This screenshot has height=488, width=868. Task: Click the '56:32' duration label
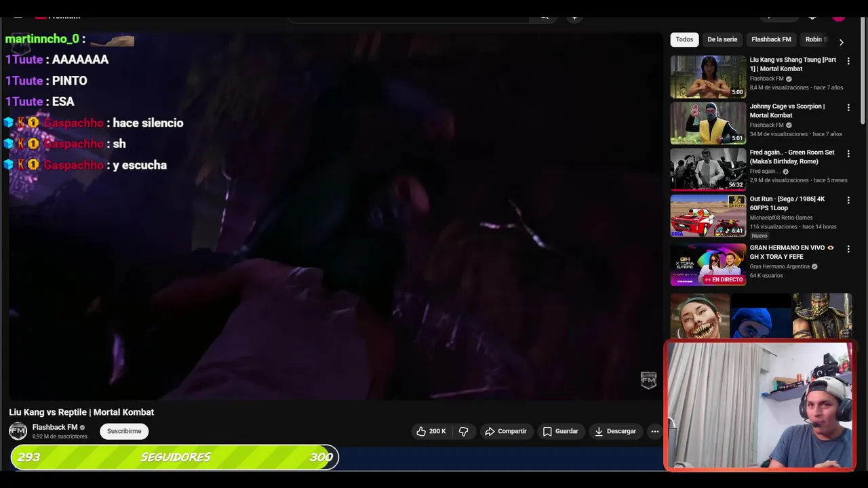(x=736, y=184)
